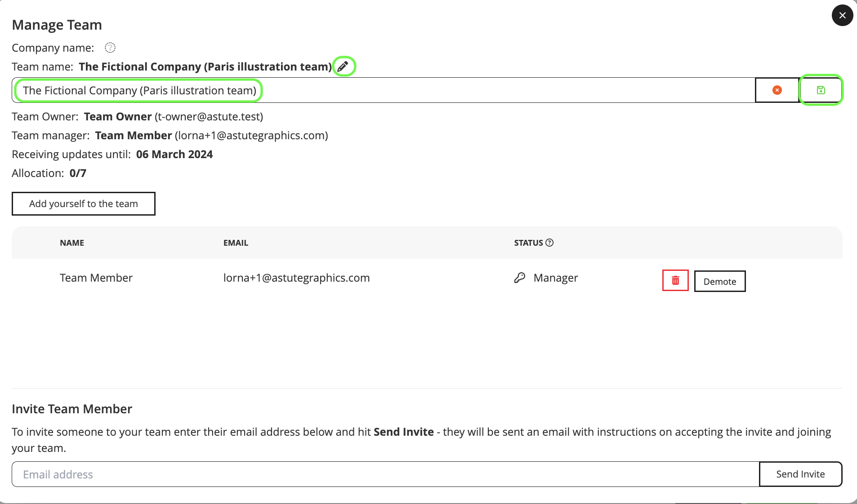Viewport: 857px width, 504px height.
Task: Click the Company name help icon
Action: pos(110,48)
